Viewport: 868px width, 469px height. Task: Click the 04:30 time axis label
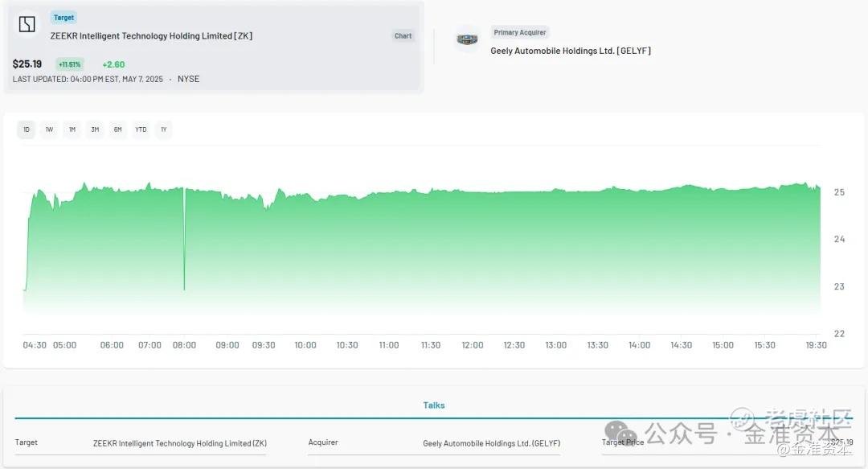(35, 345)
